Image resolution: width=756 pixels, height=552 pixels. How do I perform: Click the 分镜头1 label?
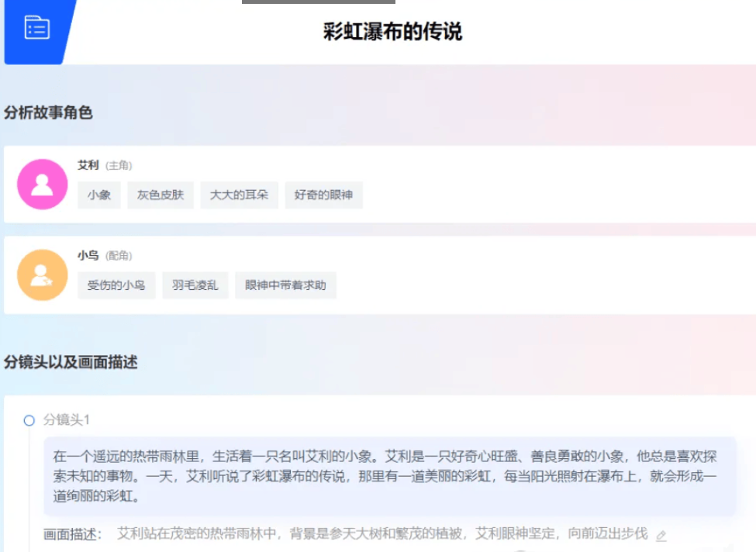click(67, 420)
